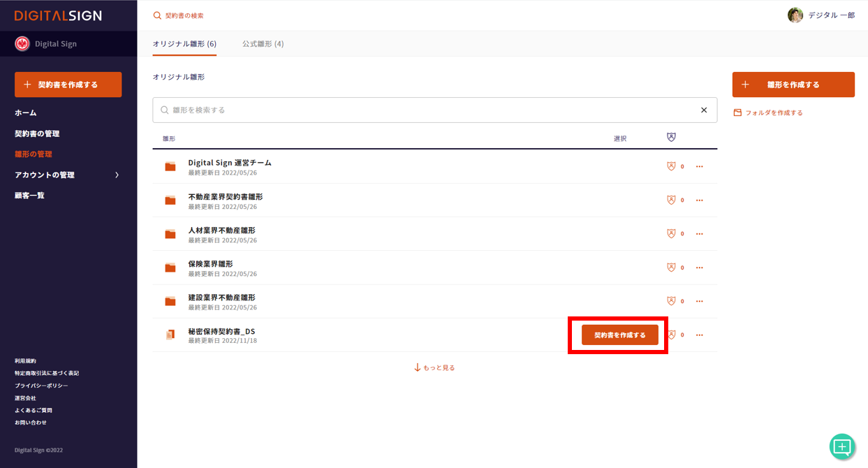The width and height of the screenshot is (868, 468).
Task: Open 契約書の管理 in the sidebar
Action: pos(37,133)
